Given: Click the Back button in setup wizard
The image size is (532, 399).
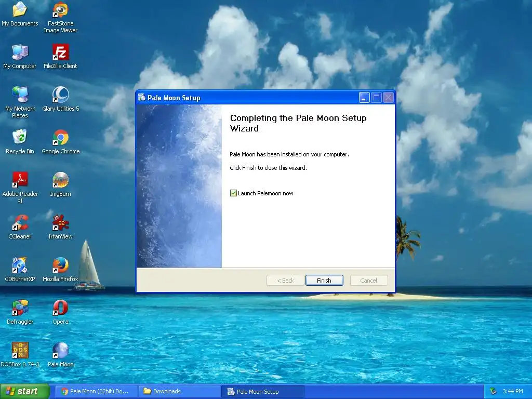Looking at the screenshot, I should pyautogui.click(x=285, y=280).
